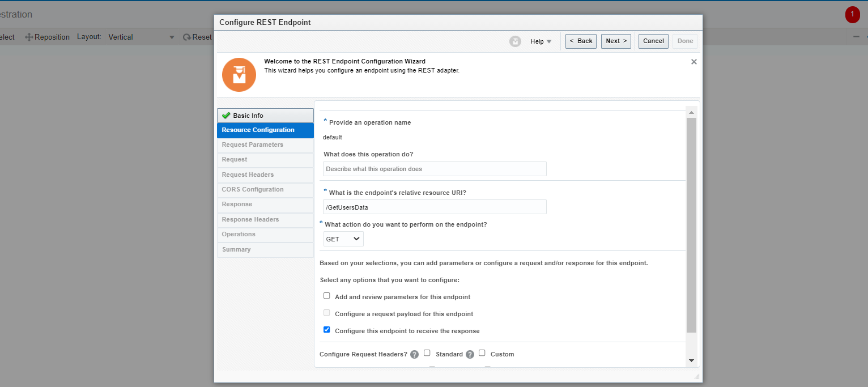Enable Add and review parameters for this endpoint
This screenshot has width=868, height=387.
[x=326, y=295]
